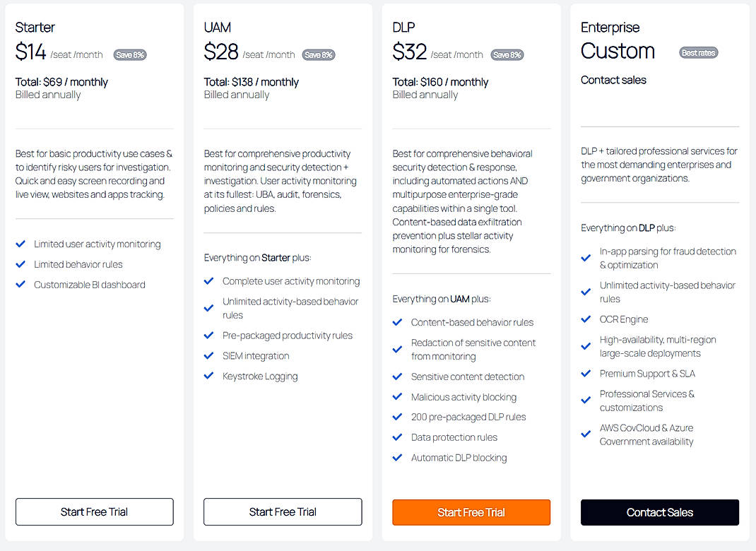Select the checkmark next to Customizable BI dashboard
This screenshot has height=551, width=756.
tap(21, 285)
